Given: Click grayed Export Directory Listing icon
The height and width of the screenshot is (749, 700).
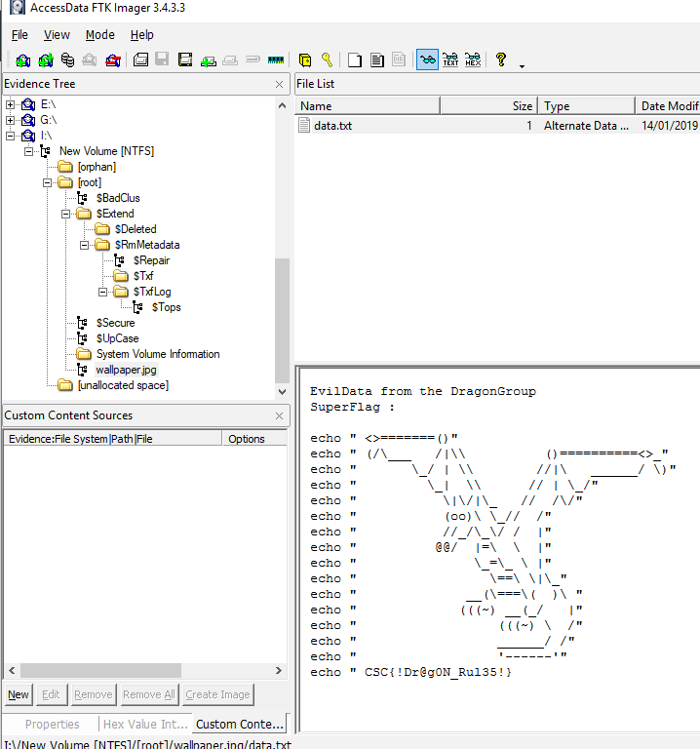Looking at the screenshot, I should [399, 59].
